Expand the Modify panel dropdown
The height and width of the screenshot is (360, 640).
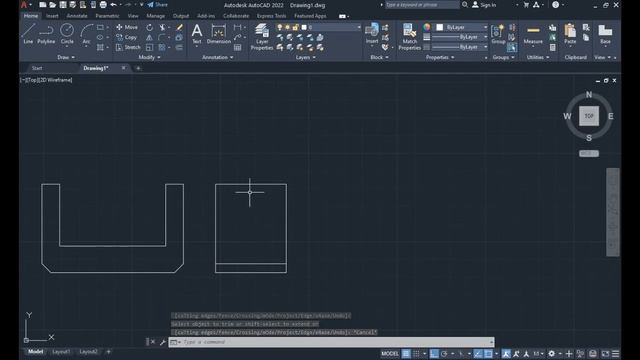coord(149,58)
